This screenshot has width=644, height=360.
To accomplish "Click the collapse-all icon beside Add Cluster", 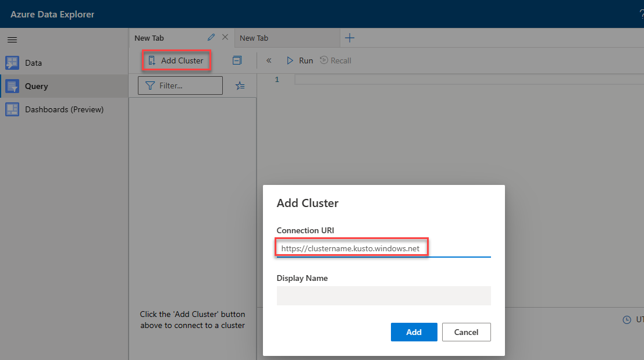I will click(237, 60).
